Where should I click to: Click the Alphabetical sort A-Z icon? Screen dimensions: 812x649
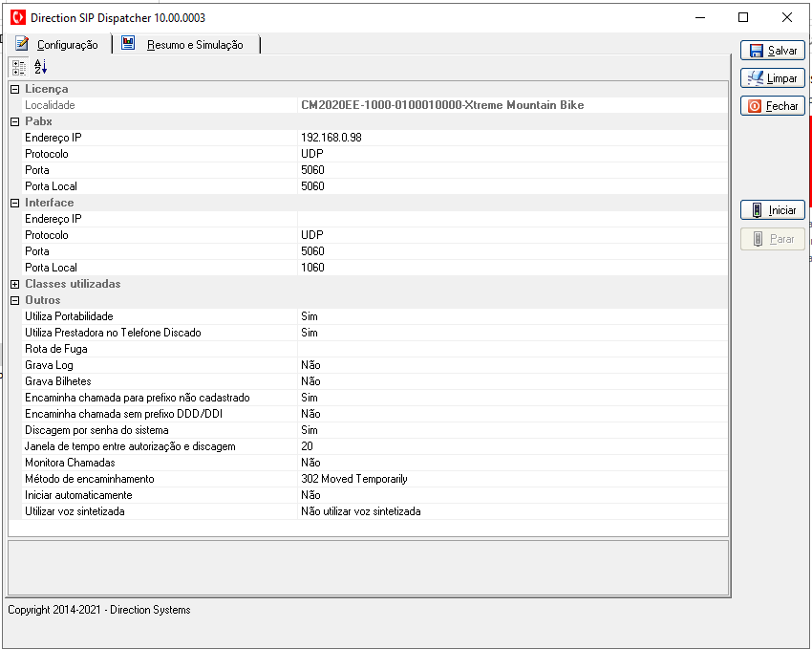coord(40,67)
